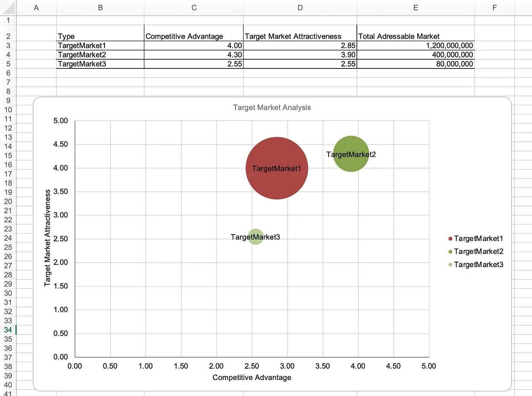The image size is (532, 396).
Task: Select the column D header
Action: pos(300,8)
